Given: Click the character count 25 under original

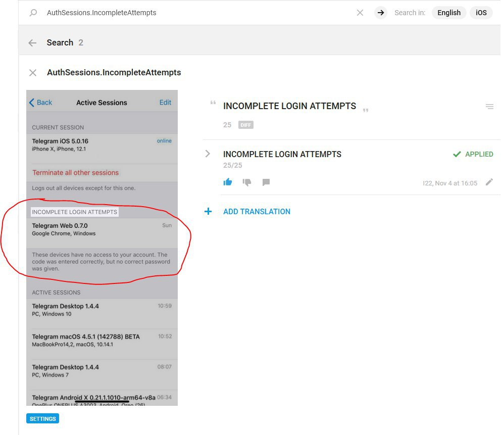Looking at the screenshot, I should [x=227, y=125].
